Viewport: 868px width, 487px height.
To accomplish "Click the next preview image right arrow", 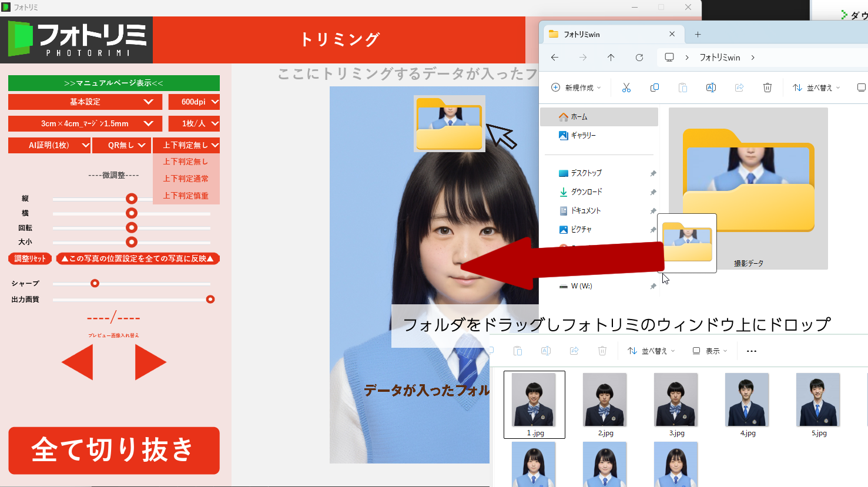I will point(149,362).
